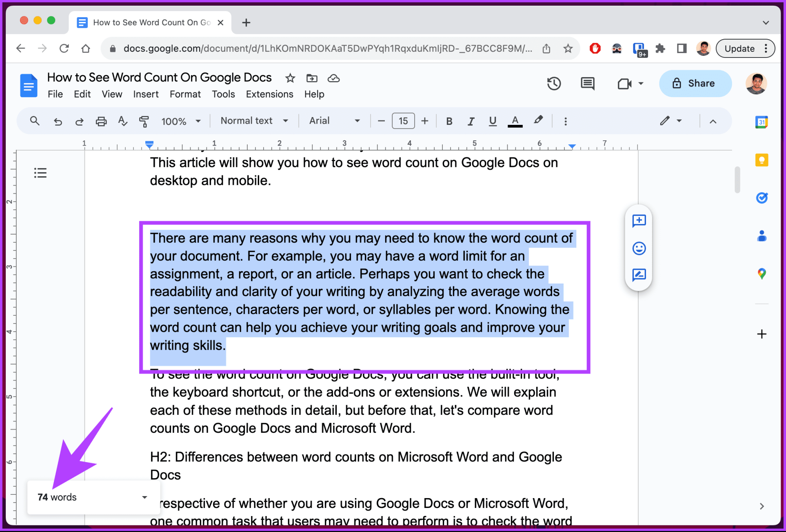Show the document outline
This screenshot has height=532, width=786.
click(40, 173)
